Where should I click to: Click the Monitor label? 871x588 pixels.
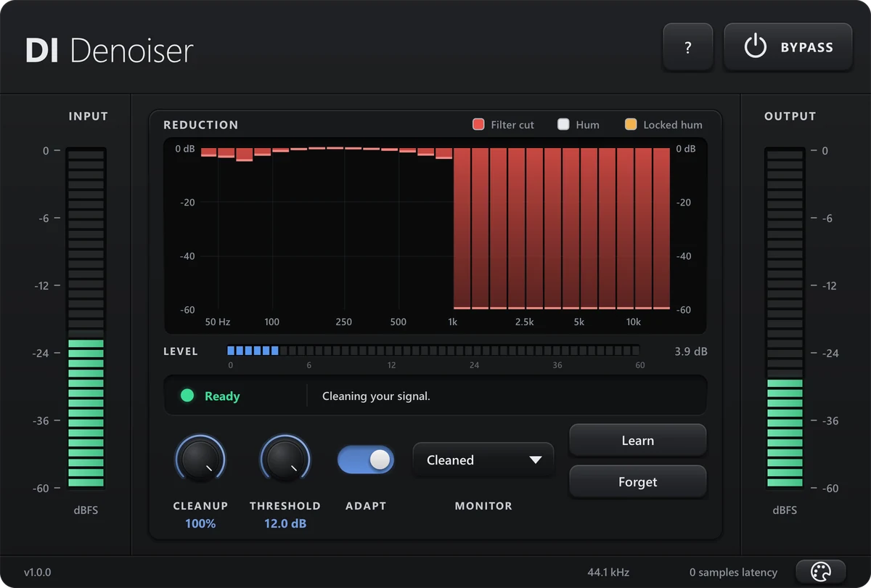pos(483,506)
